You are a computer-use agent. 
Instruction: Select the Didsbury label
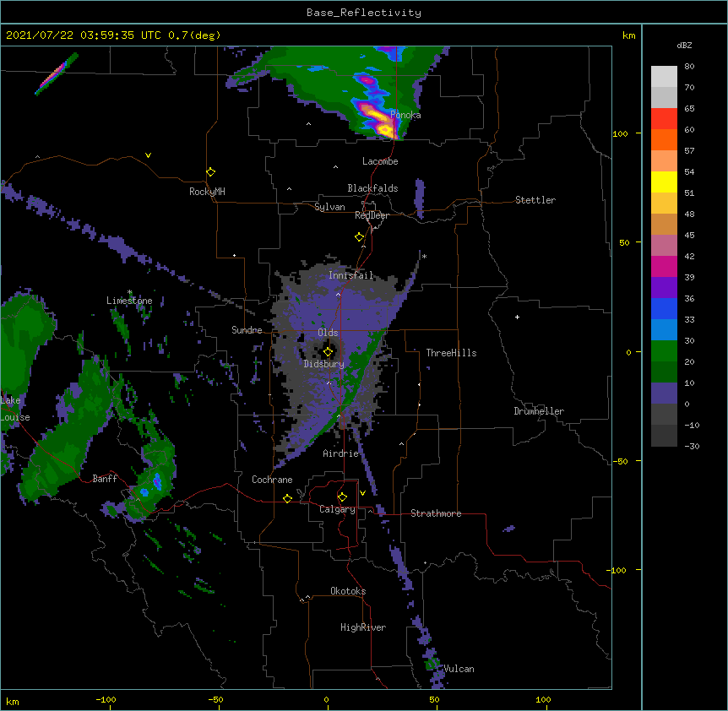click(x=323, y=364)
